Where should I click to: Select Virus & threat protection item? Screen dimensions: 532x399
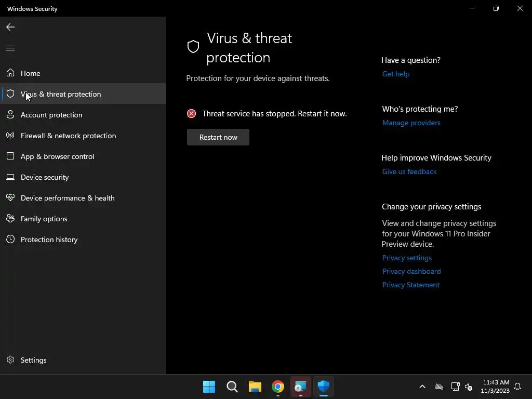(83, 94)
